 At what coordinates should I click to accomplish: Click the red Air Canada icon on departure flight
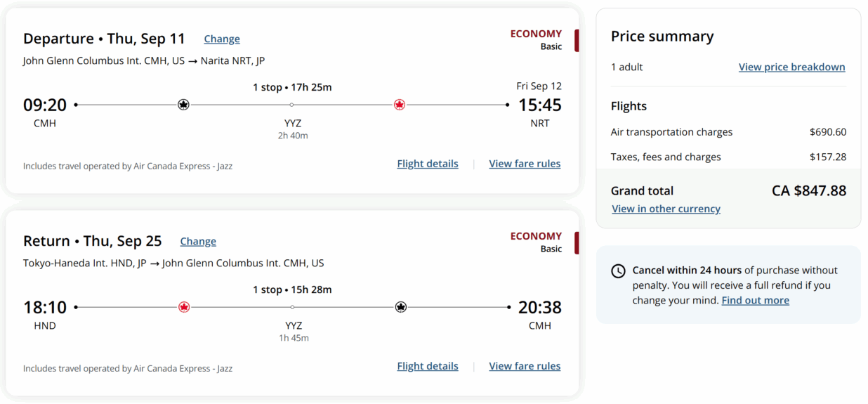[x=400, y=105]
